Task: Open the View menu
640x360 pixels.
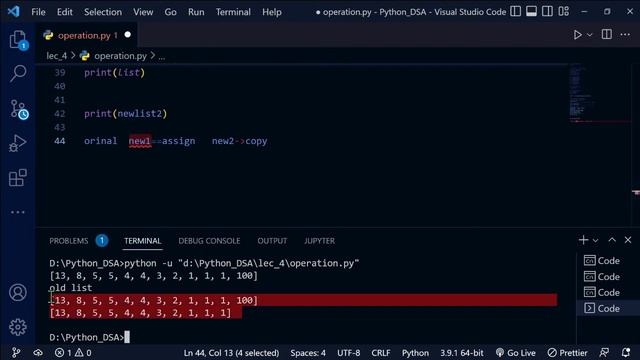Action: pos(143,12)
